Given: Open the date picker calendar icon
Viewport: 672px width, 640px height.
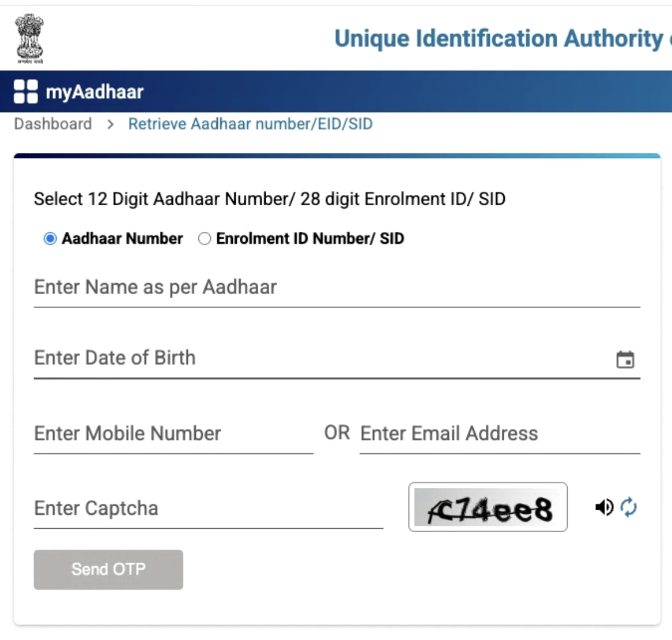Looking at the screenshot, I should [x=626, y=359].
